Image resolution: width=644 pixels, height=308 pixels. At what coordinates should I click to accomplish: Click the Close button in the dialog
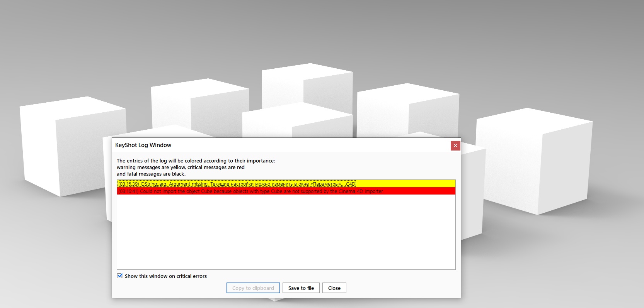click(334, 288)
